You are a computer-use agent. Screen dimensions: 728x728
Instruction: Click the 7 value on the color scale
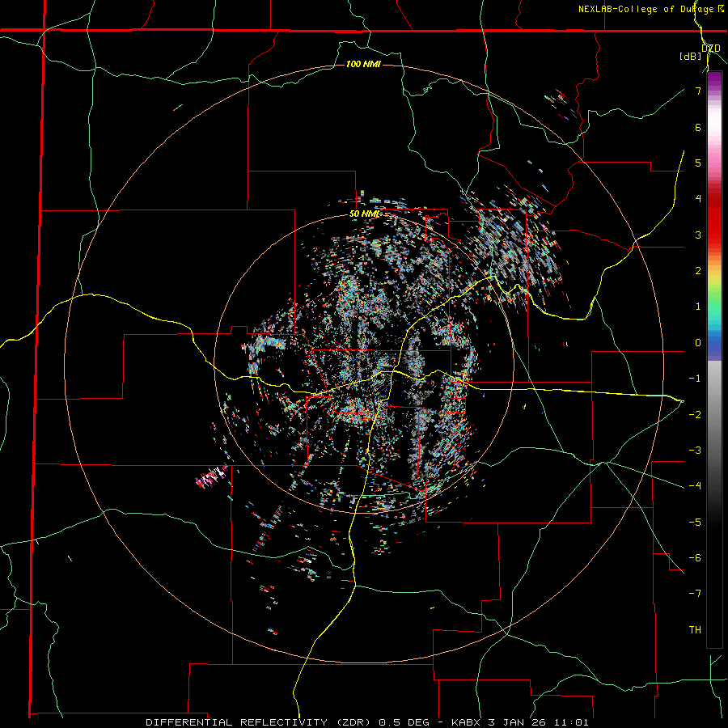(x=698, y=91)
